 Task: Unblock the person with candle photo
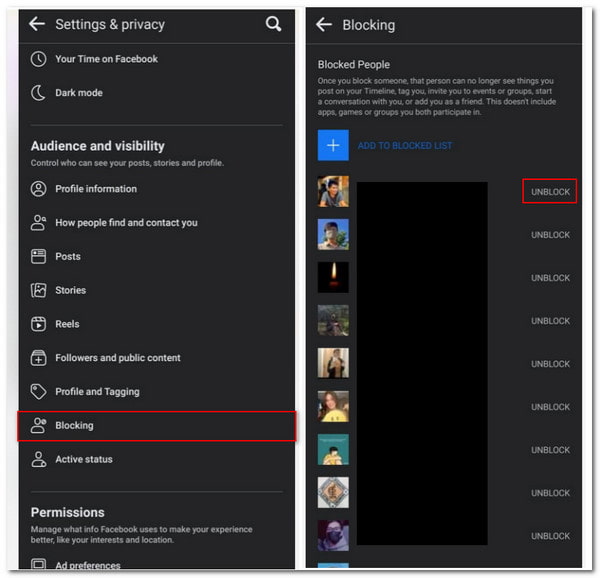coord(550,278)
